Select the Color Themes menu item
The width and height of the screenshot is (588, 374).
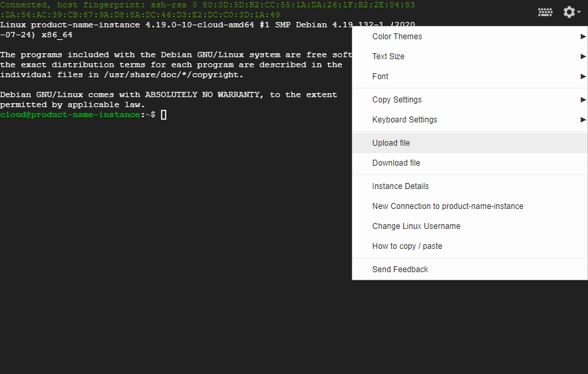[397, 37]
